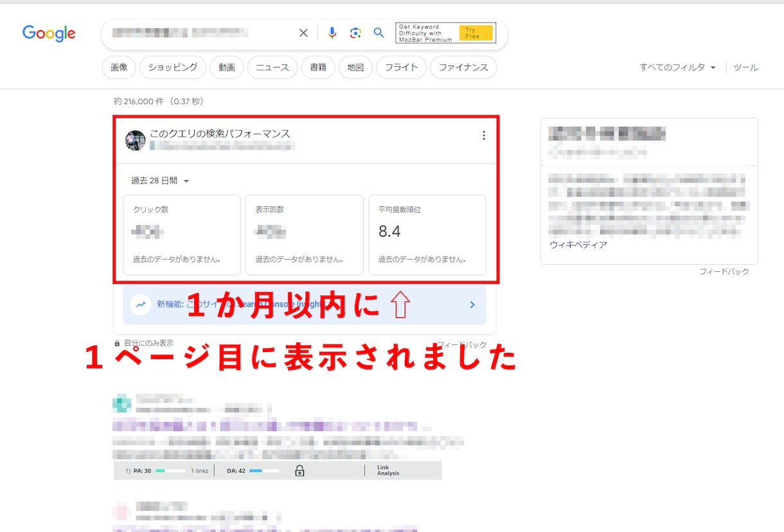Click the 1 links text in MozBar
The image size is (784, 532).
[199, 471]
